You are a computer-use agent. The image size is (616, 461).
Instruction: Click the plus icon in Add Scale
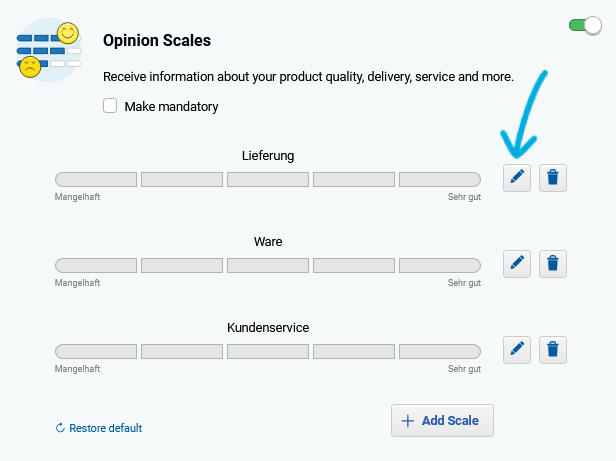click(408, 421)
